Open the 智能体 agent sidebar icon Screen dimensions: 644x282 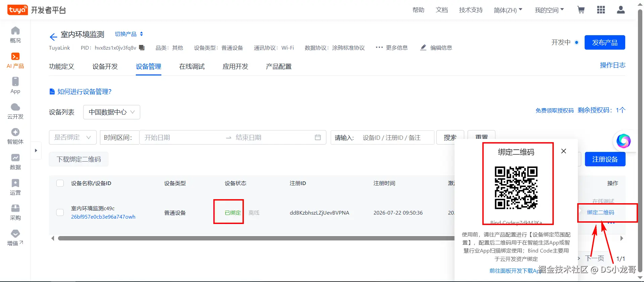click(15, 136)
